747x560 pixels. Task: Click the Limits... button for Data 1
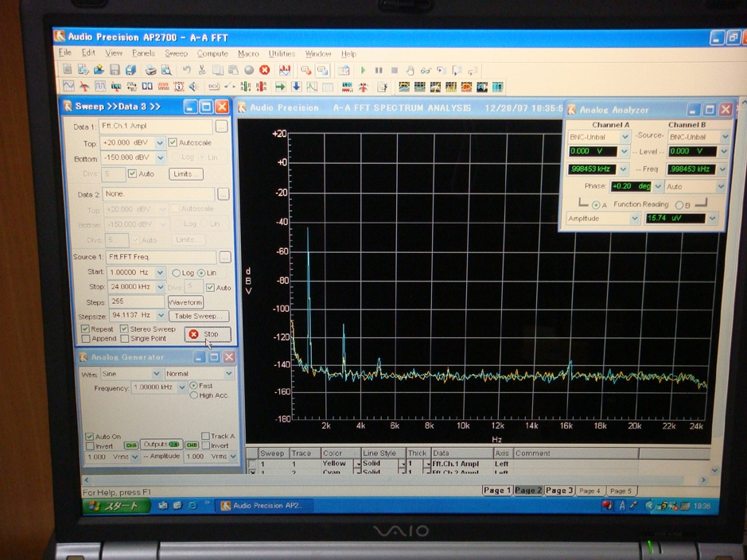click(186, 174)
